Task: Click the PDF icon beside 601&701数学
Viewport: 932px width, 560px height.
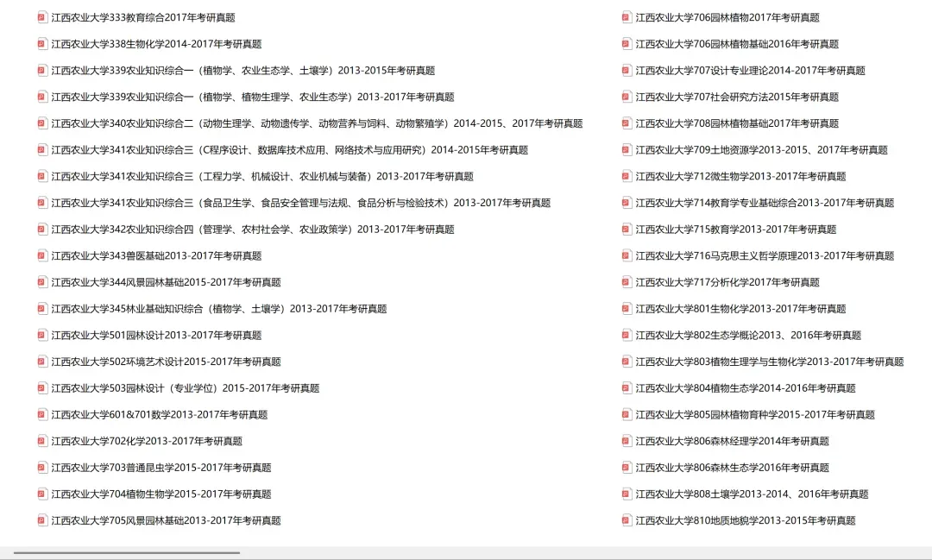Action: point(41,414)
